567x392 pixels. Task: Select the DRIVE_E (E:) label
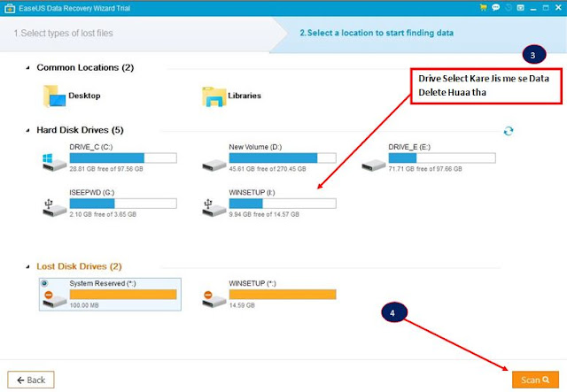click(x=409, y=147)
